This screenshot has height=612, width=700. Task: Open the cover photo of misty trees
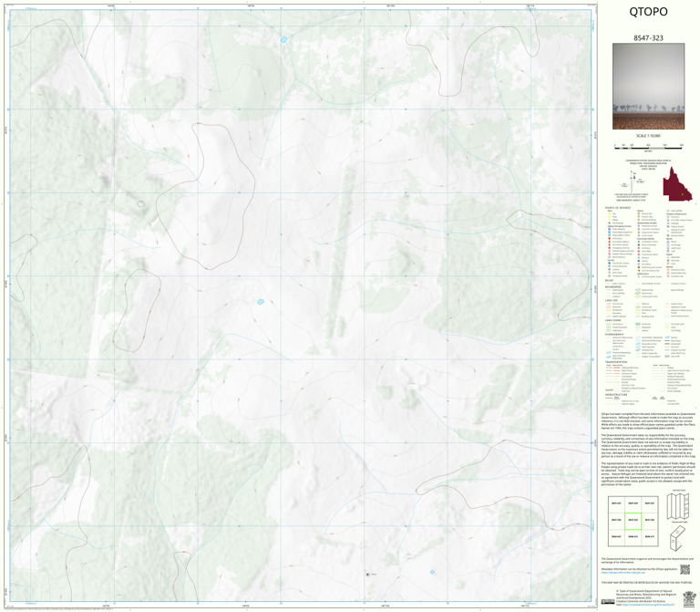pyautogui.click(x=648, y=87)
